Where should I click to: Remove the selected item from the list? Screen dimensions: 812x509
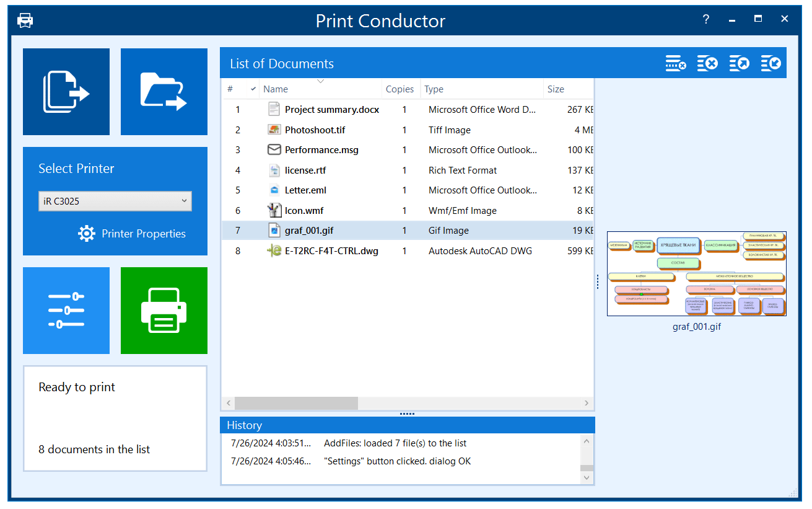[x=676, y=63]
